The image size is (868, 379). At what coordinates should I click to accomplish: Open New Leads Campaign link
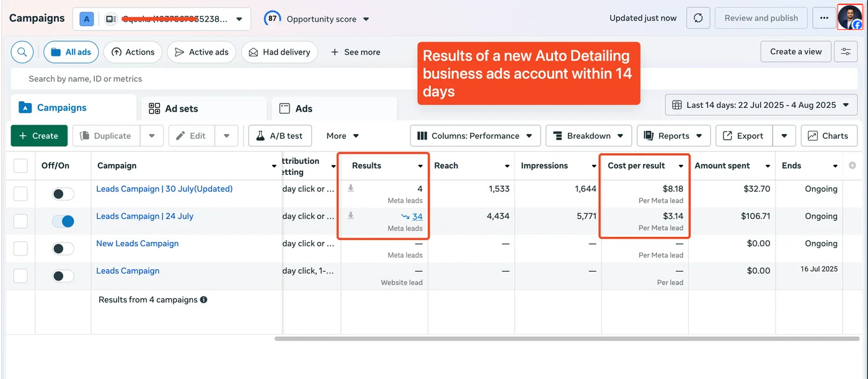tap(137, 243)
